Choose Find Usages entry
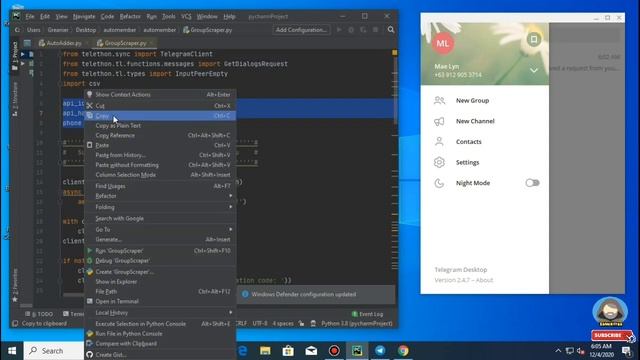Screen dimensions: 640x360 [x=160, y=186]
